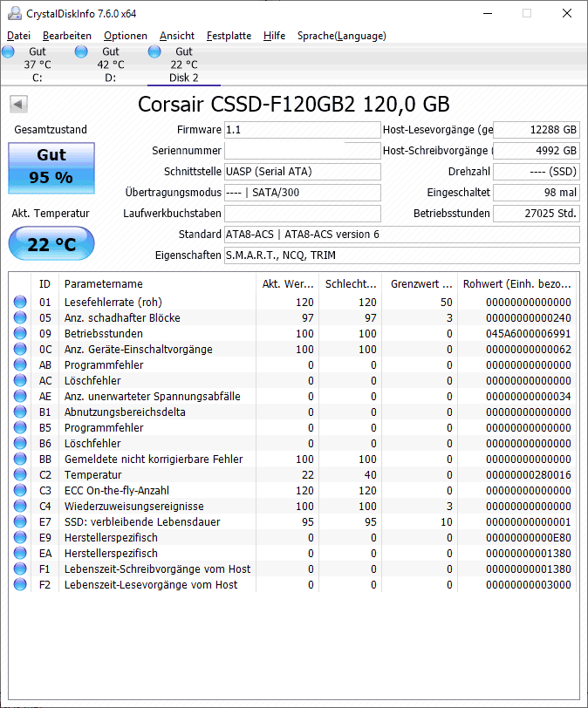The width and height of the screenshot is (588, 708).
Task: Click status orb of Gemeldete nicht korrigierbare Fehler
Action: (20, 459)
